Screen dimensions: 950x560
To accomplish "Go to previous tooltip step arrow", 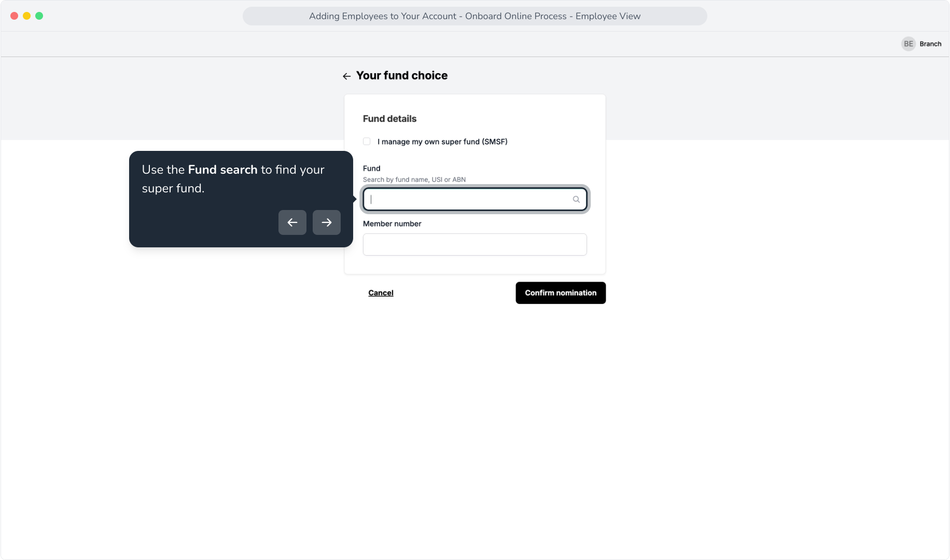I will click(x=292, y=222).
